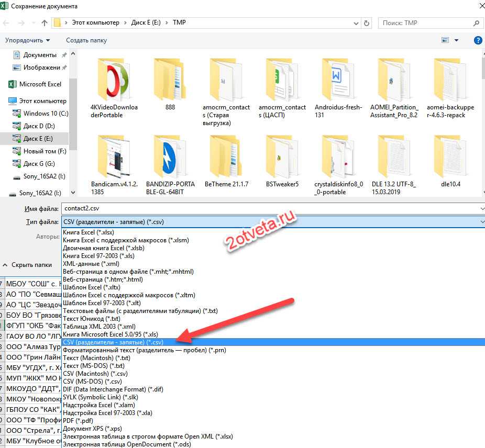The image size is (485, 448).
Task: Go up one folder level arrow
Action: (45, 23)
